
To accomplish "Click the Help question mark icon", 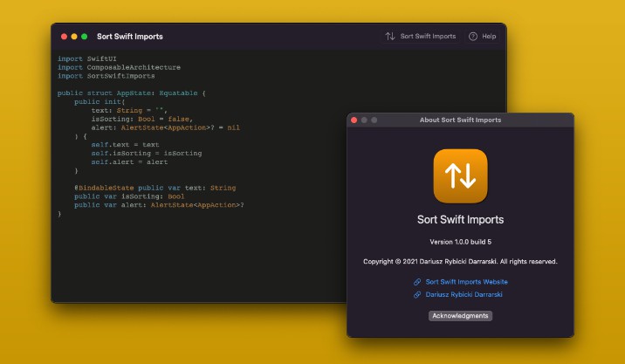I will click(x=473, y=37).
